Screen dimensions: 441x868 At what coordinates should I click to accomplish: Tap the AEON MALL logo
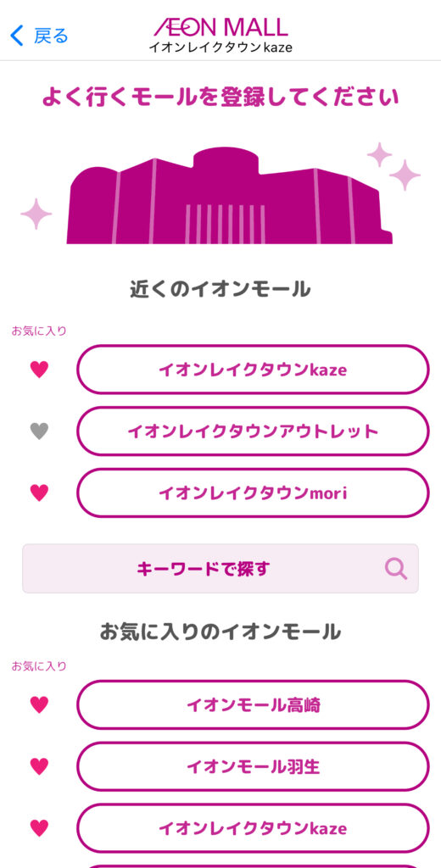click(220, 26)
